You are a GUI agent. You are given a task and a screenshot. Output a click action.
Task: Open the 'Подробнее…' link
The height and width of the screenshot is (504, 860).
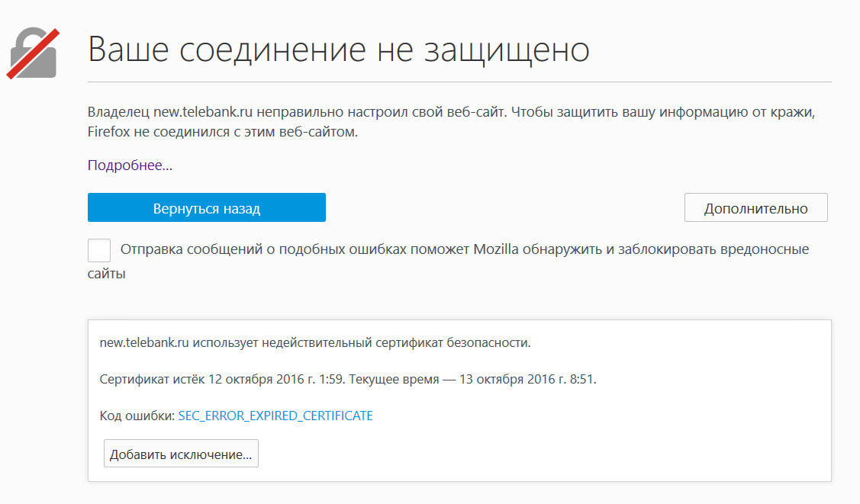coord(130,165)
